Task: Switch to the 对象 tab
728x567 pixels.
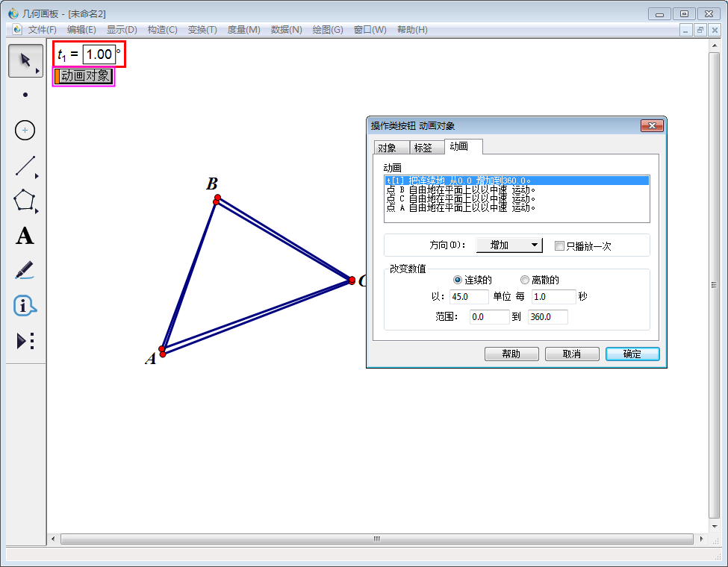Action: tap(391, 148)
